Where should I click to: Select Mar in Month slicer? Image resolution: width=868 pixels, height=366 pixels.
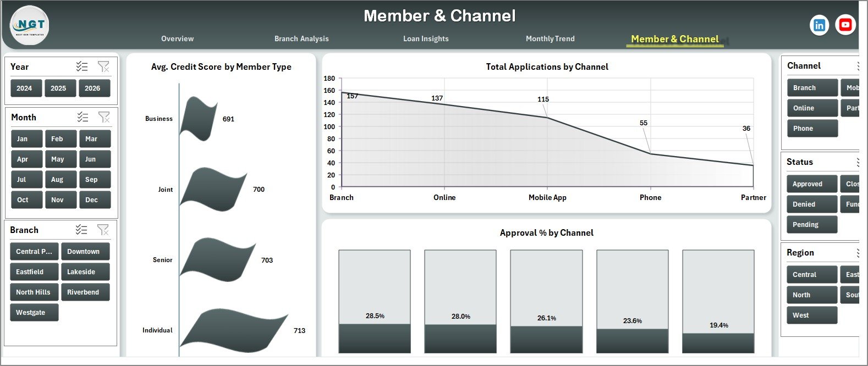click(x=95, y=138)
